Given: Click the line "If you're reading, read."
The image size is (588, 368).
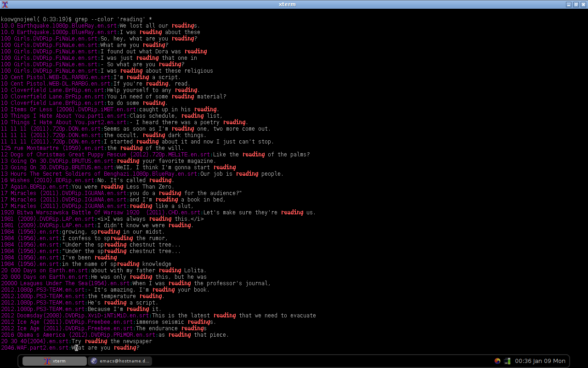Looking at the screenshot, I should pos(152,84).
